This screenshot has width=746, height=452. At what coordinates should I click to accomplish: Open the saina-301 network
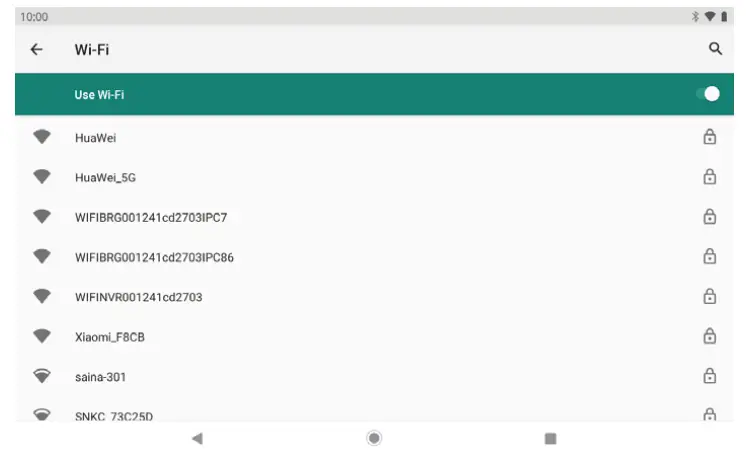coord(374,377)
